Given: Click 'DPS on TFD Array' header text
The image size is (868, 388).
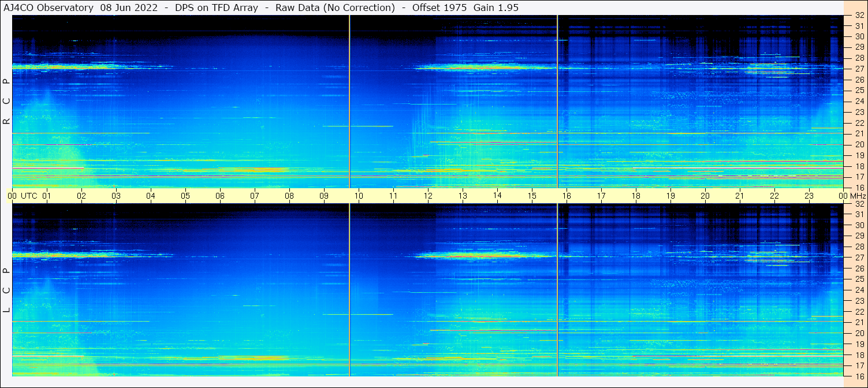Looking at the screenshot, I should point(217,8).
